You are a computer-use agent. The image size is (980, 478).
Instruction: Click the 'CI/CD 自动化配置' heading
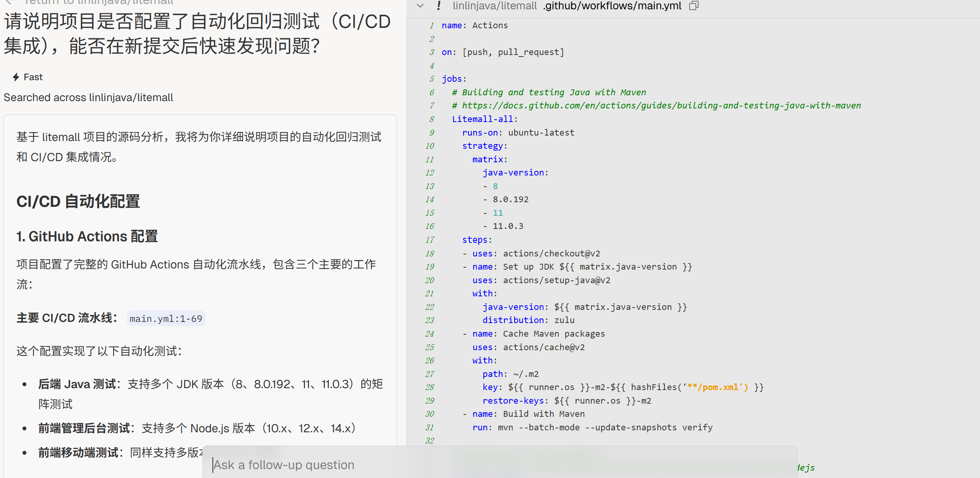click(78, 201)
